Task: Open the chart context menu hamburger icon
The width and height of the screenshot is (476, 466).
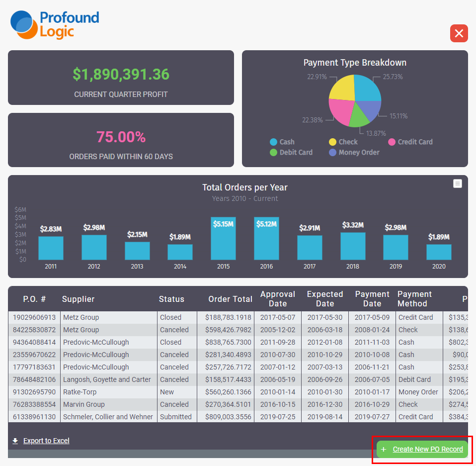Action: click(x=457, y=184)
